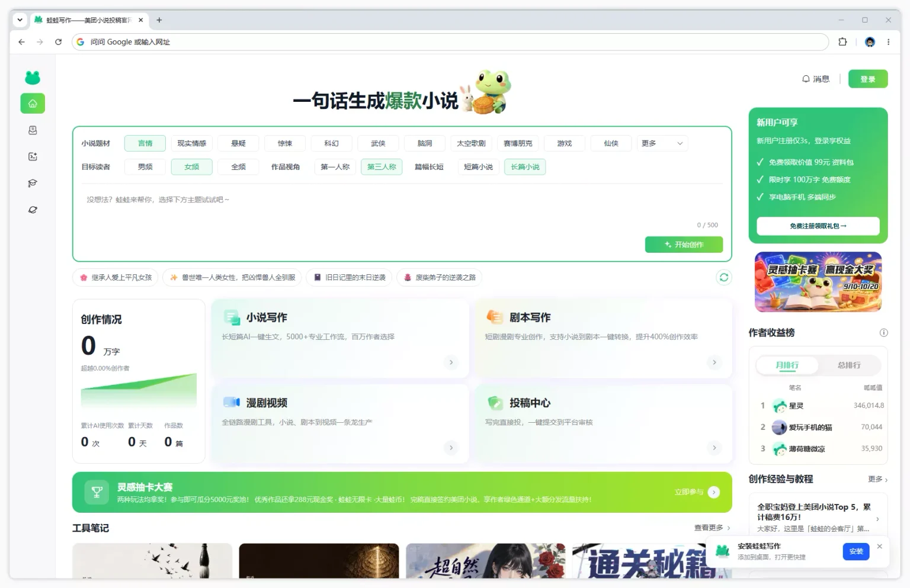Viewport: 910px width, 588px height.
Task: Click the 开始创作 button
Action: tap(684, 245)
